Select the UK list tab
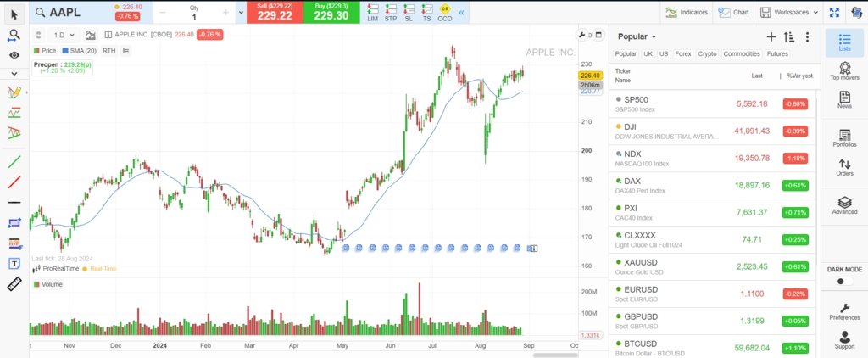The width and height of the screenshot is (868, 358). (648, 54)
